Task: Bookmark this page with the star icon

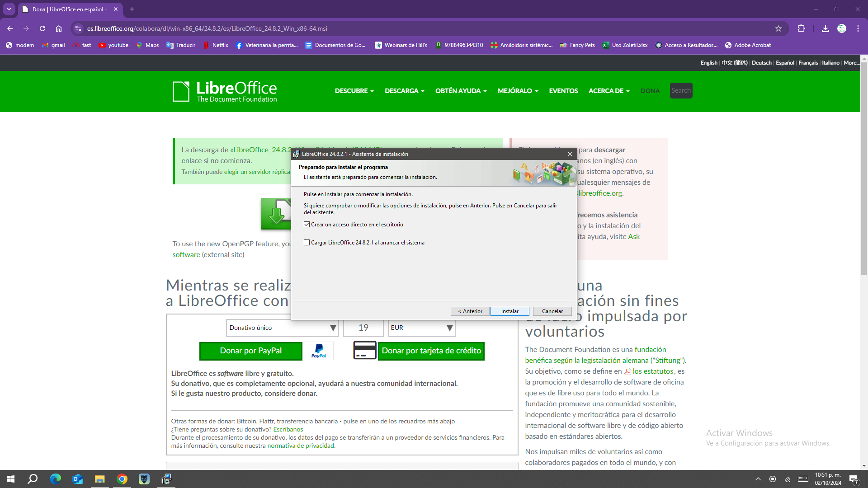Action: click(x=778, y=28)
